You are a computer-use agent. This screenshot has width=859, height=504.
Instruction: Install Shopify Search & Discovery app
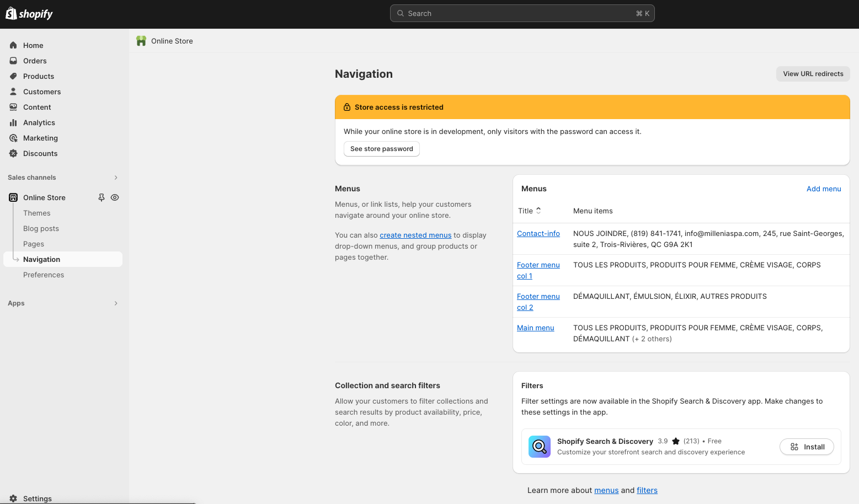(807, 447)
